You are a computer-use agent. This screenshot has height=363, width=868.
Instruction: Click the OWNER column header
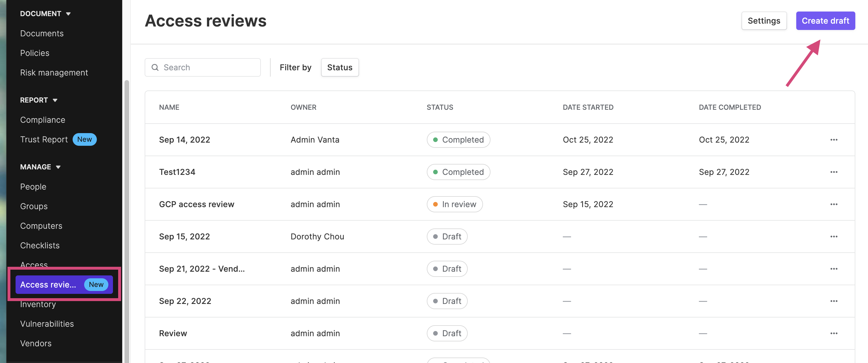pyautogui.click(x=303, y=107)
